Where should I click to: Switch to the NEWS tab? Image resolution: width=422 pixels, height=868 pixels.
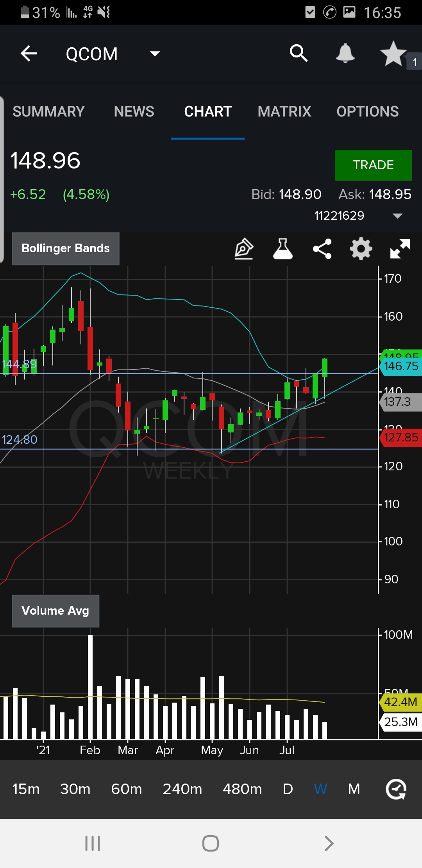[134, 111]
